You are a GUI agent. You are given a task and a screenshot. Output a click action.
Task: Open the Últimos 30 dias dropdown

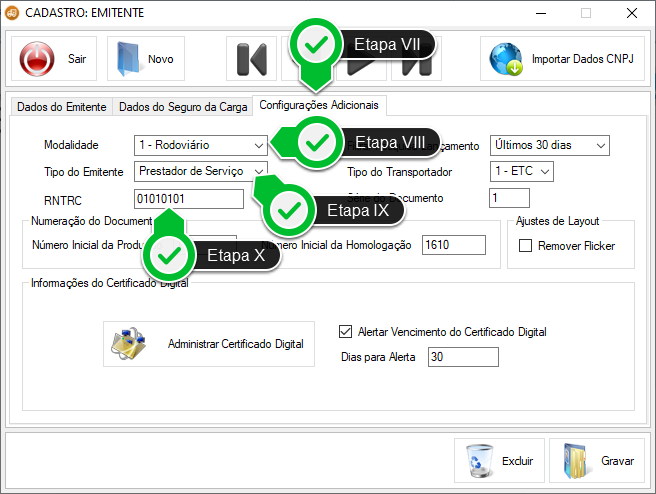point(550,145)
